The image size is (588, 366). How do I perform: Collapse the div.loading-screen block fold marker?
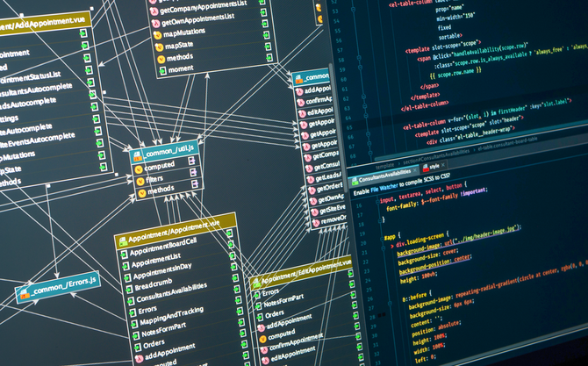point(384,248)
